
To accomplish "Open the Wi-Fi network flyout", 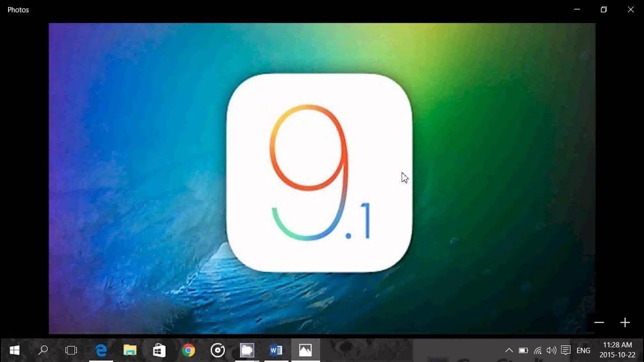I will (x=537, y=350).
